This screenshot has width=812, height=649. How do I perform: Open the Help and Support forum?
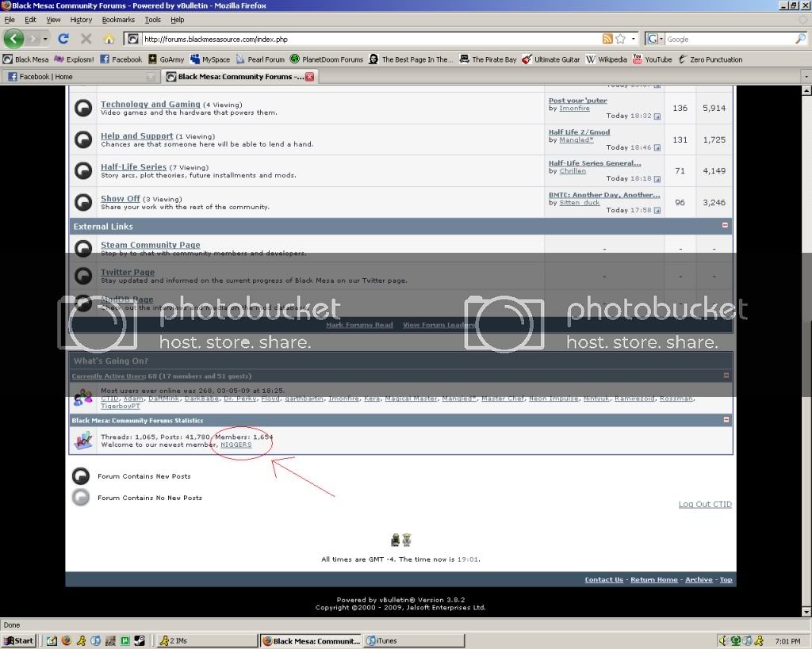136,136
